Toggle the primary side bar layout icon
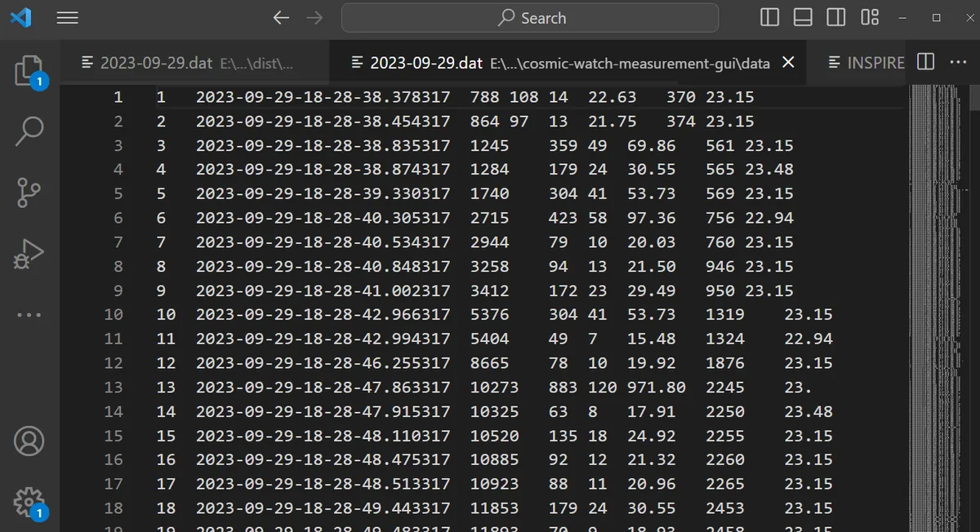Viewport: 980px width, 532px height. [x=769, y=17]
